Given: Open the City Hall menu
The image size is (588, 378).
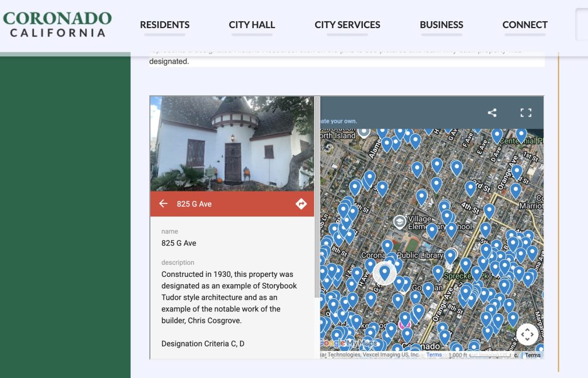Looking at the screenshot, I should 252,25.
